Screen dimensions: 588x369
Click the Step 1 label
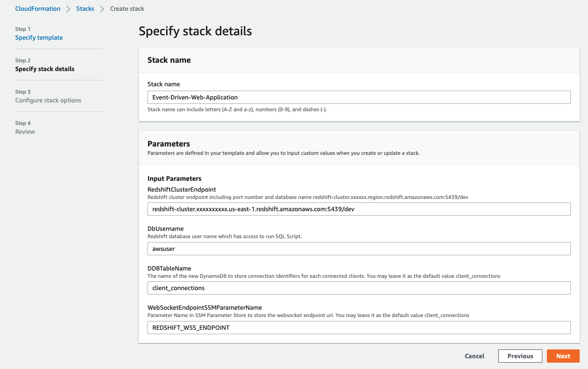click(x=23, y=29)
